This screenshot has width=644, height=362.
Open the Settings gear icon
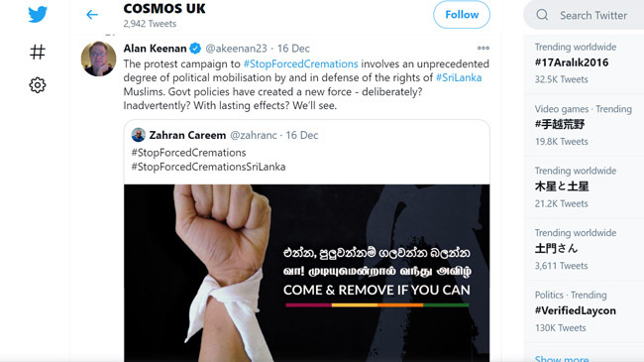(x=38, y=85)
